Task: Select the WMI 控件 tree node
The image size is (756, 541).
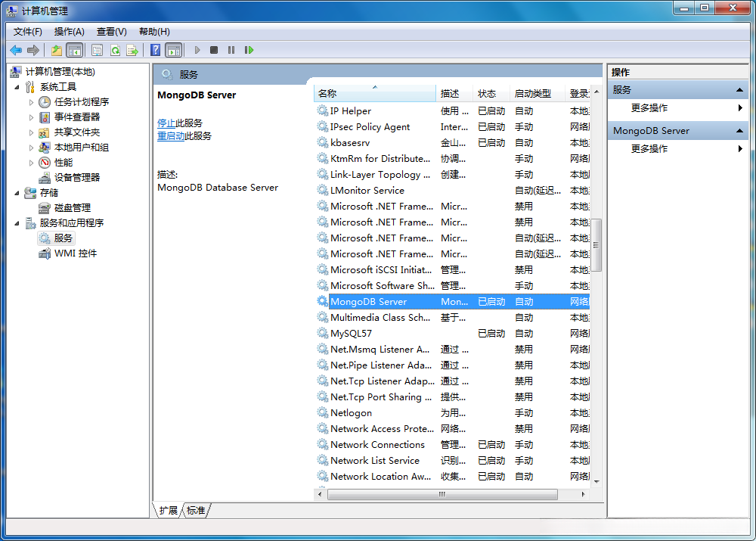Action: coord(75,253)
